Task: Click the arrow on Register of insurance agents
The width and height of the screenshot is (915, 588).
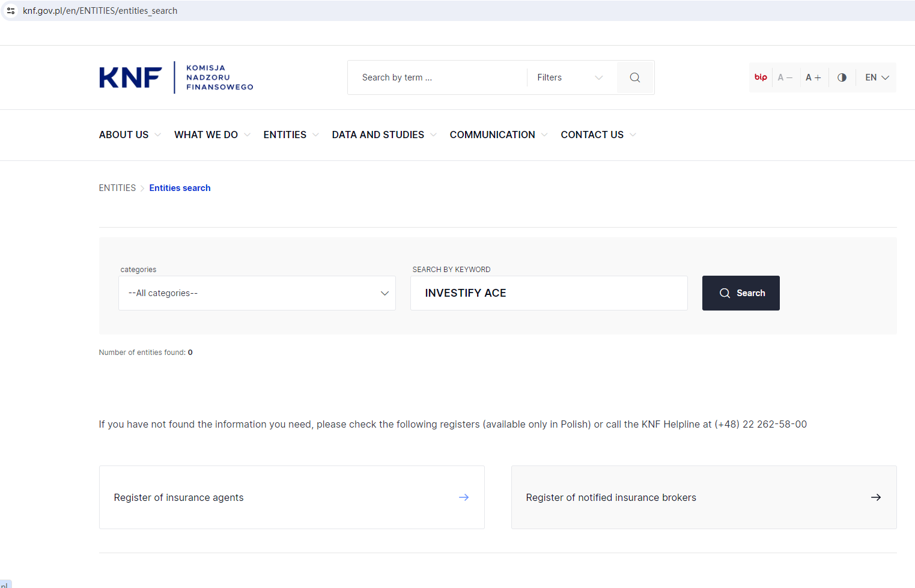Action: (463, 497)
